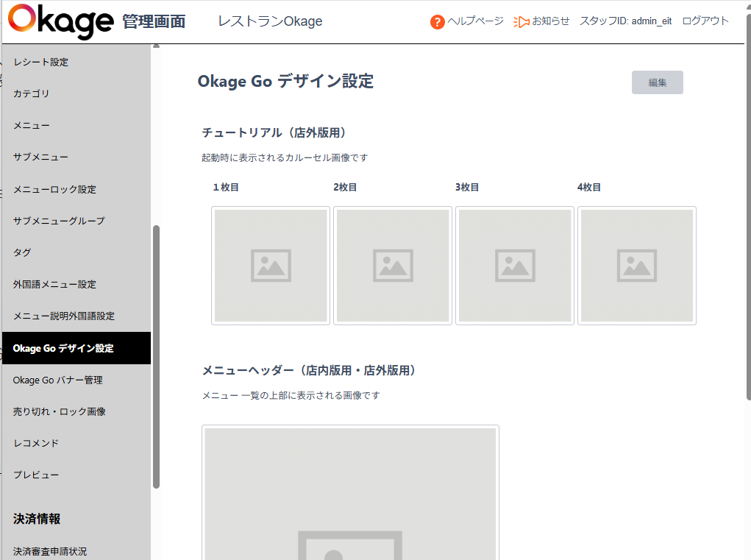Viewport: 751px width, 560px height.
Task: Select the 4枚目 tutorial image placeholder
Action: (x=637, y=266)
